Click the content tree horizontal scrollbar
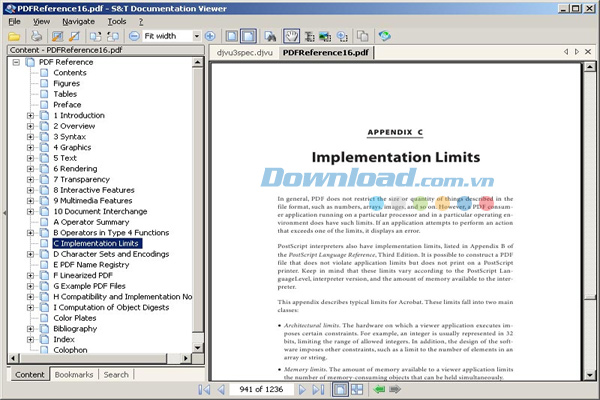 (x=92, y=358)
